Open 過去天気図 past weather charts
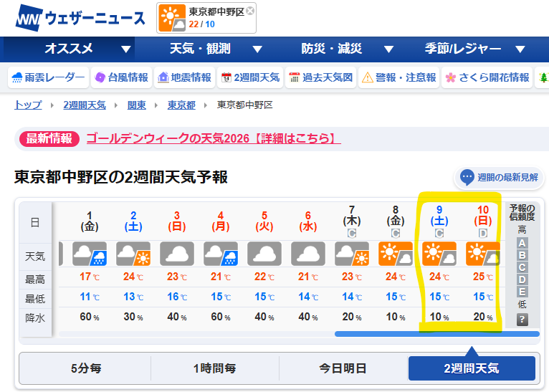 320,77
